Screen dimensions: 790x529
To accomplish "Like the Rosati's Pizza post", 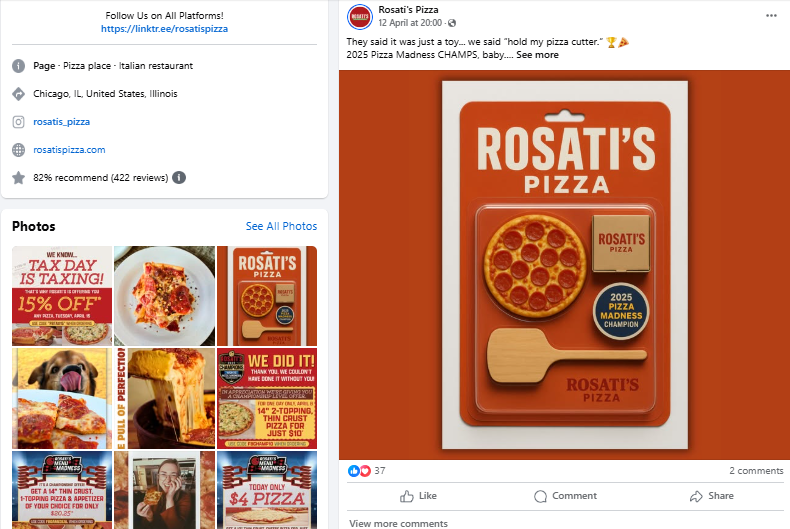I will pos(418,496).
